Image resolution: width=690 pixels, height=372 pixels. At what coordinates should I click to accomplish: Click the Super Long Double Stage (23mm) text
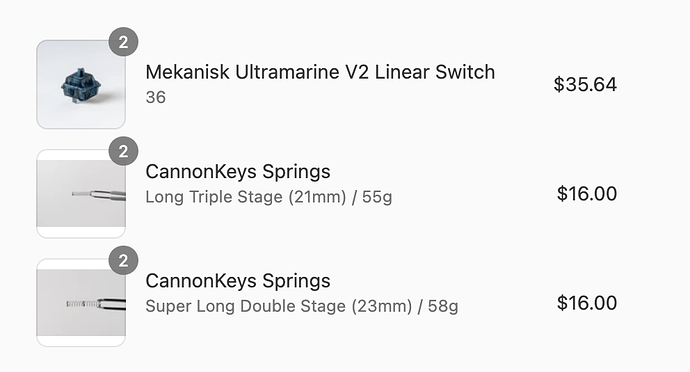click(279, 306)
